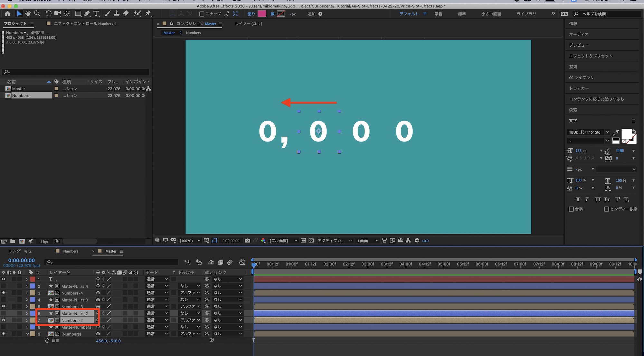Open the レンダーキュー tab

click(23, 251)
